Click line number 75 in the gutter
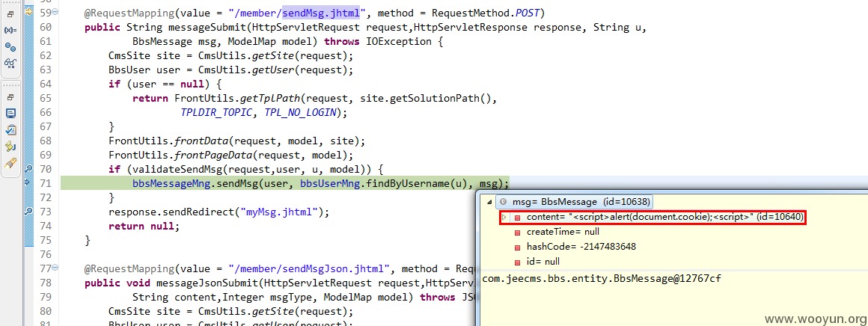The width and height of the screenshot is (868, 326). [x=46, y=240]
